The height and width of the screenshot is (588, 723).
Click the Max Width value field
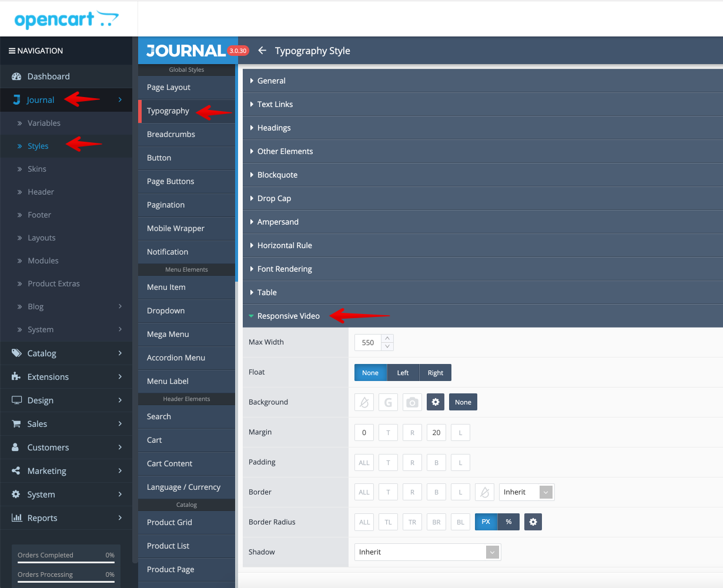[x=368, y=342]
